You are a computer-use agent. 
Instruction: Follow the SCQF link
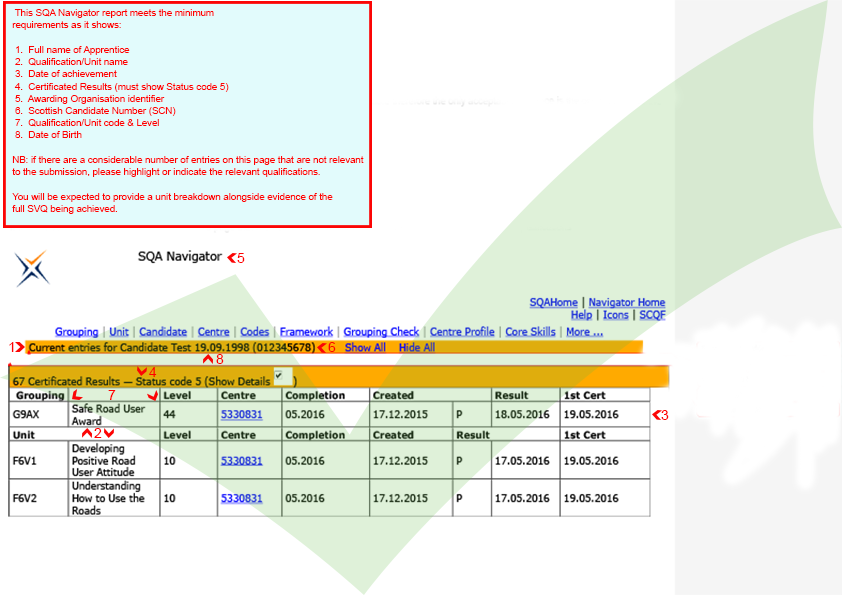tap(652, 315)
